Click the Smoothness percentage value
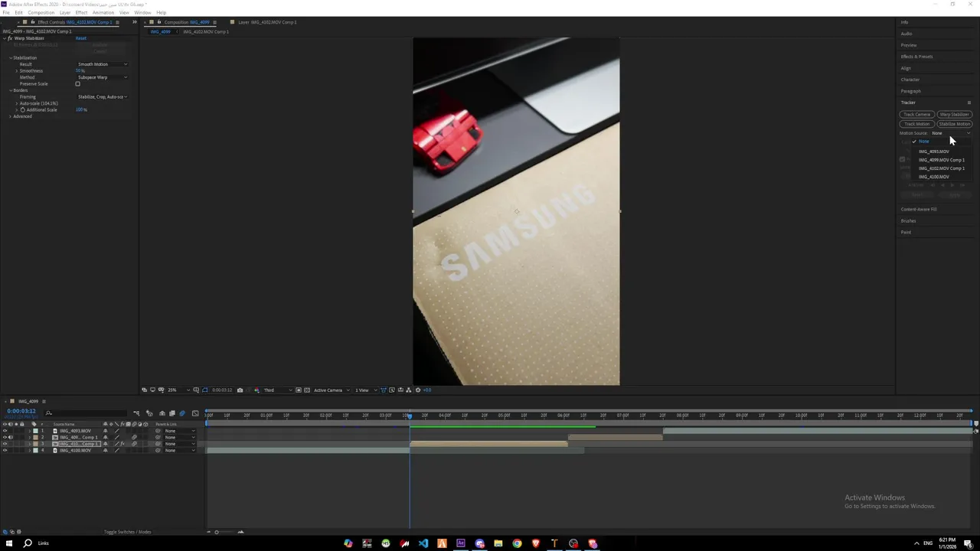This screenshot has width=980, height=551. pos(80,71)
